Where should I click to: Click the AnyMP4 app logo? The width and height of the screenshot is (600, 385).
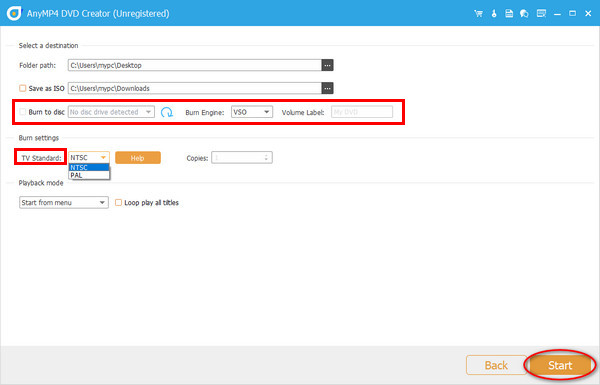click(14, 13)
